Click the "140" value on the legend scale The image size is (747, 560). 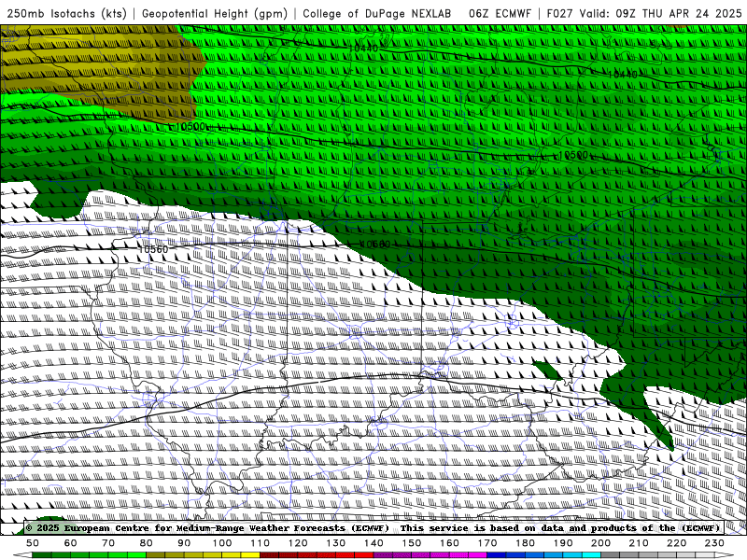(x=373, y=543)
